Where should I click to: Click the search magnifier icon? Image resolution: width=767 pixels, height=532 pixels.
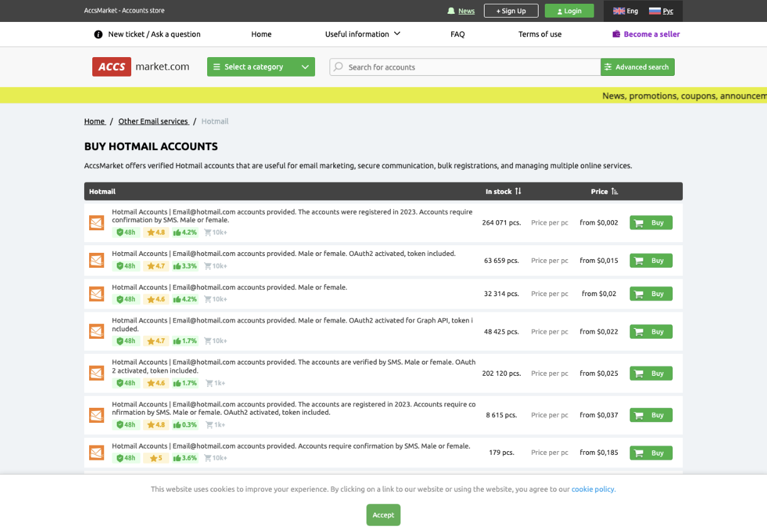[338, 66]
